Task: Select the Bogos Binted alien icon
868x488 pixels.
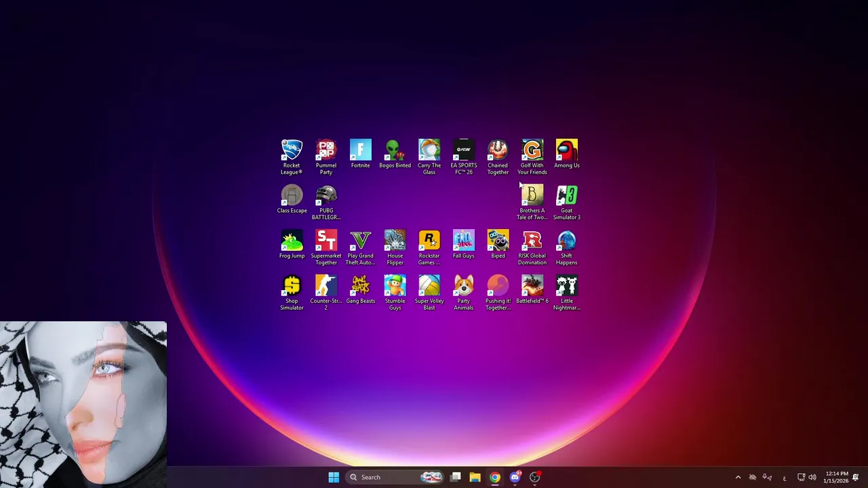Action: (395, 155)
